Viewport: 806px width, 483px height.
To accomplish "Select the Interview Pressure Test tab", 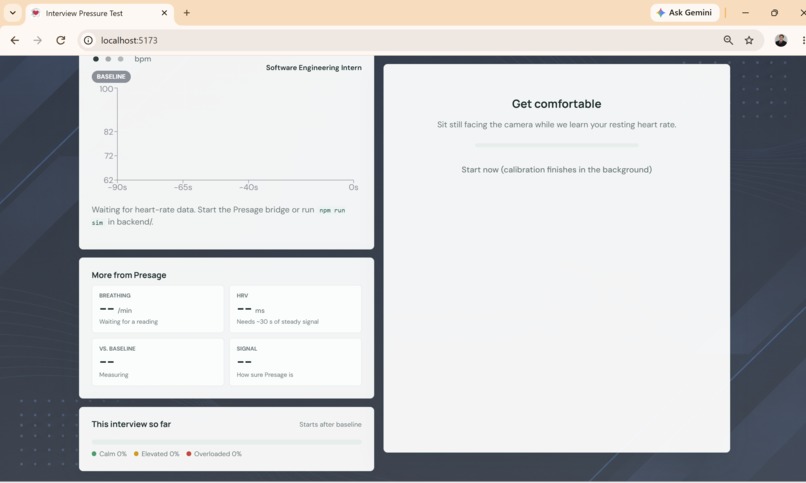I will [x=100, y=13].
